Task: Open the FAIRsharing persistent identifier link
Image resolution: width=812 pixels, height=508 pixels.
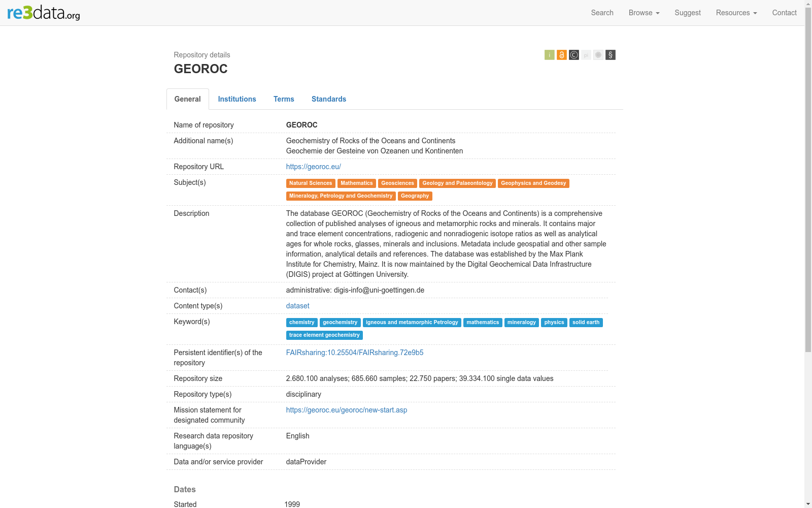Action: 355,353
